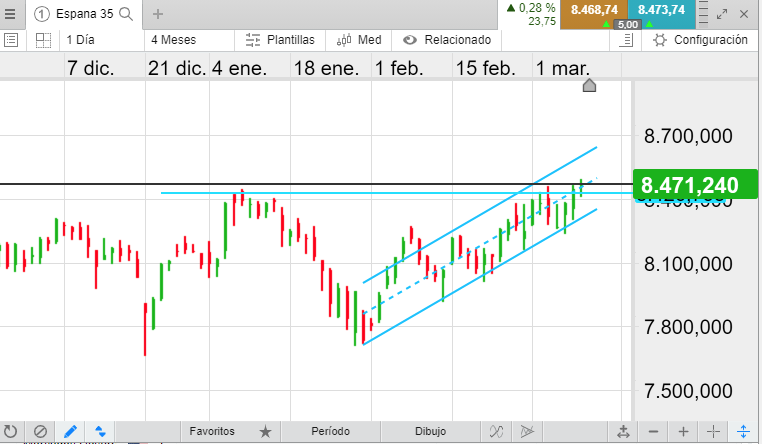Click the house marker on time axis
This screenshot has width=762, height=444.
(589, 85)
